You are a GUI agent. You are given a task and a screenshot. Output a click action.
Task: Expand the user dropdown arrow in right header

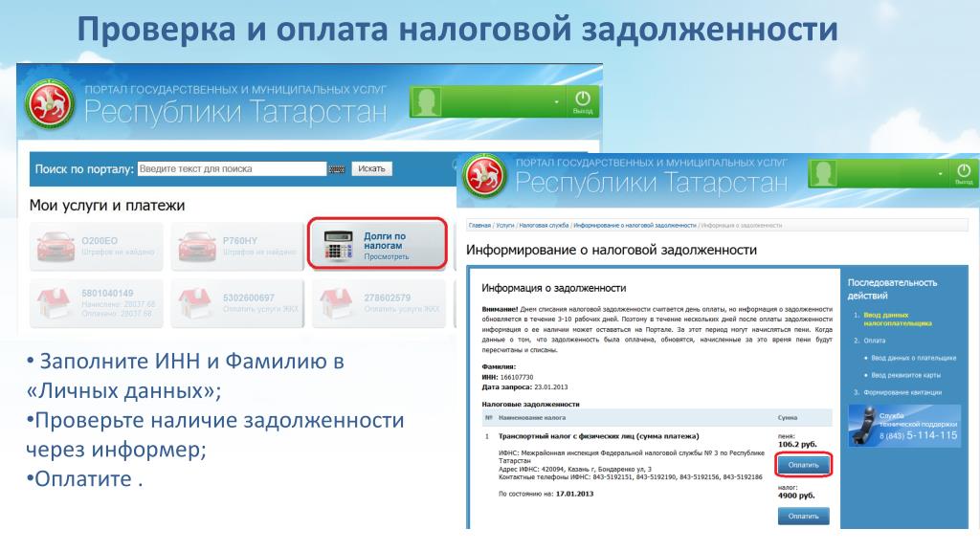click(941, 174)
